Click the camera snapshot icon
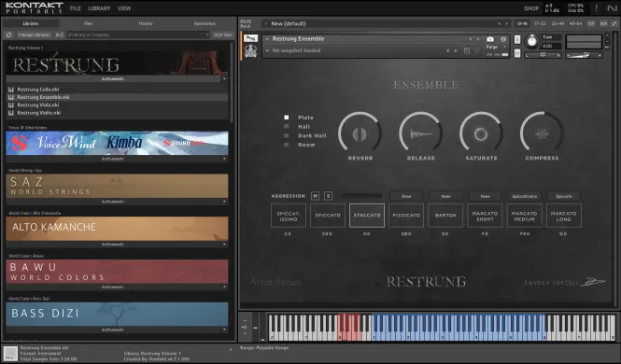This screenshot has width=621, height=364. point(490,39)
